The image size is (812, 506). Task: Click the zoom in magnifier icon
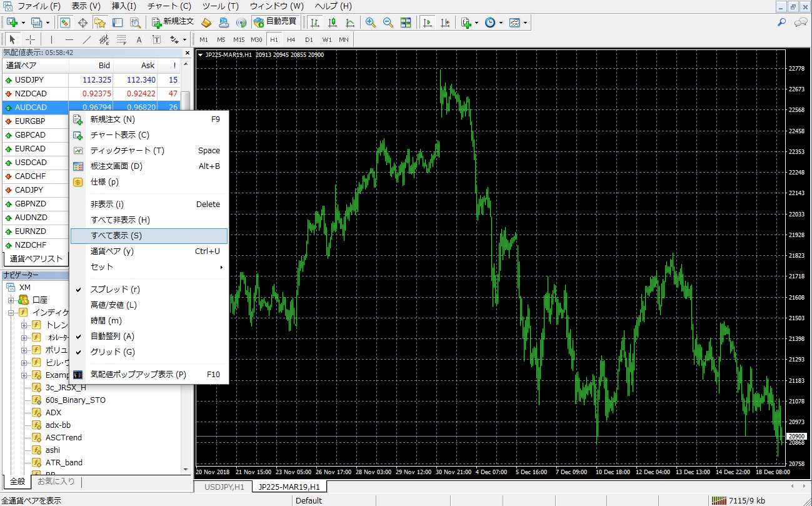(x=371, y=23)
